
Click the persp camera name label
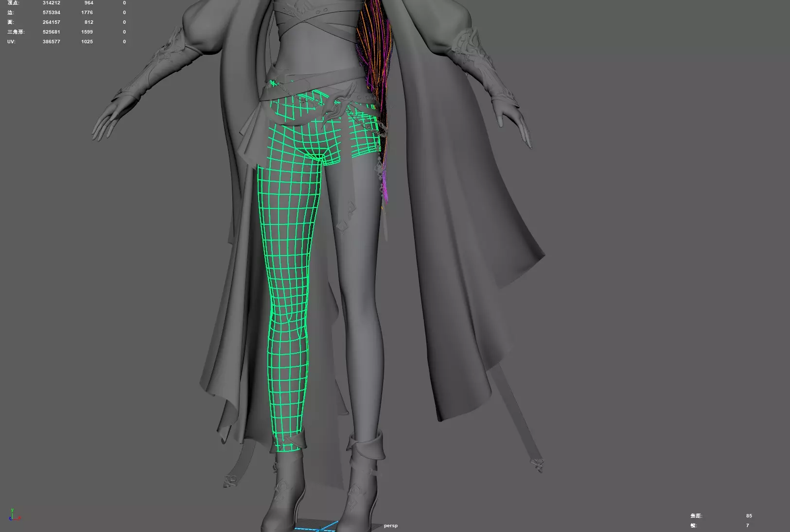pos(390,526)
